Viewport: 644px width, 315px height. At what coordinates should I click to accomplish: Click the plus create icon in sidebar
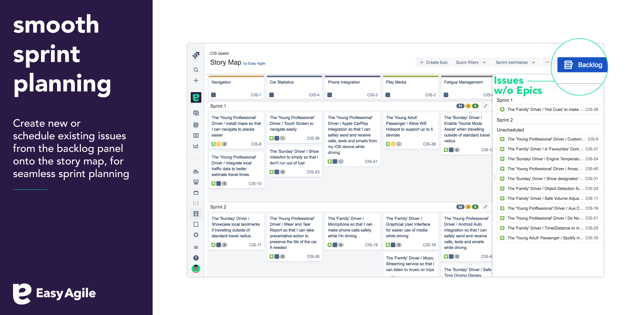196,80
